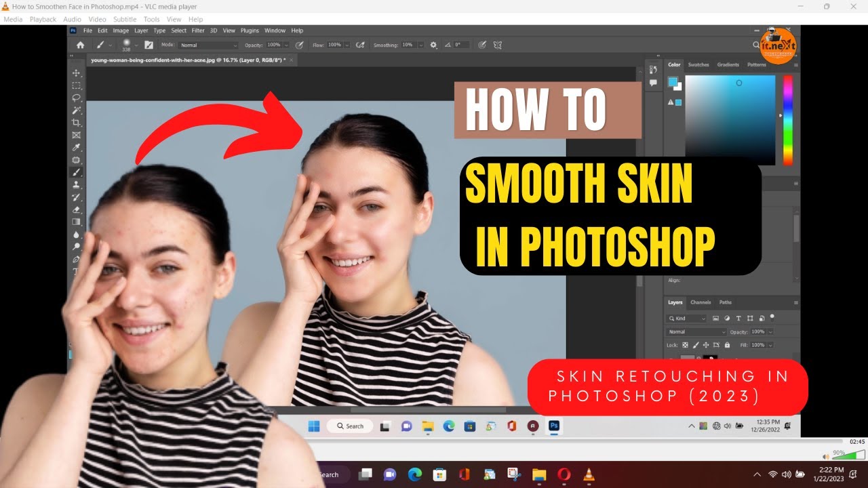Filter layers by adjustment layers
Image resolution: width=868 pixels, height=488 pixels.
tap(727, 318)
